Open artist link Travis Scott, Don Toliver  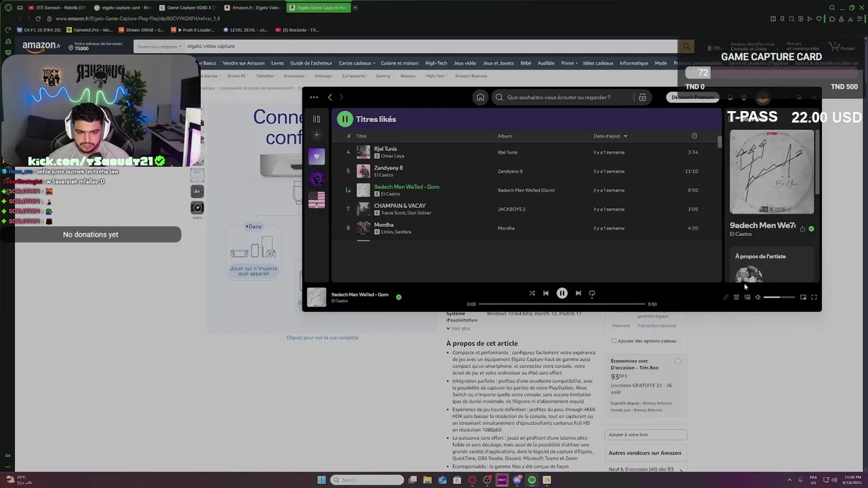(x=406, y=213)
